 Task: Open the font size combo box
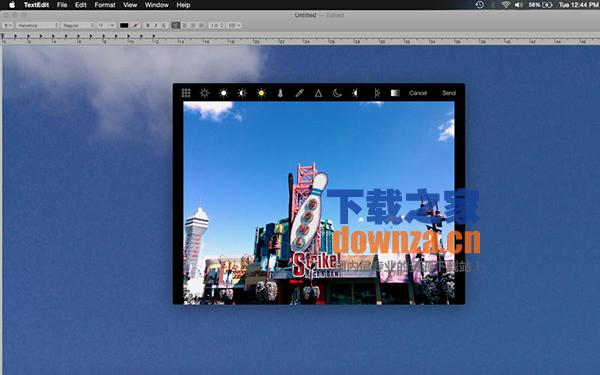click(106, 25)
